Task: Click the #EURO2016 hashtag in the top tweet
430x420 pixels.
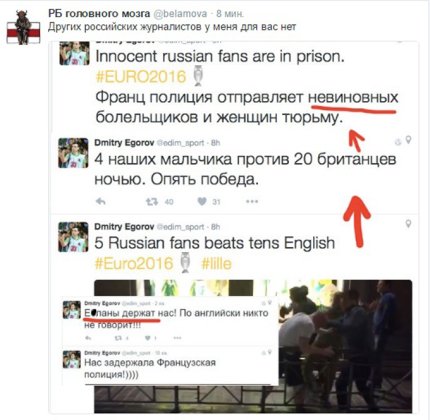Action: point(141,77)
